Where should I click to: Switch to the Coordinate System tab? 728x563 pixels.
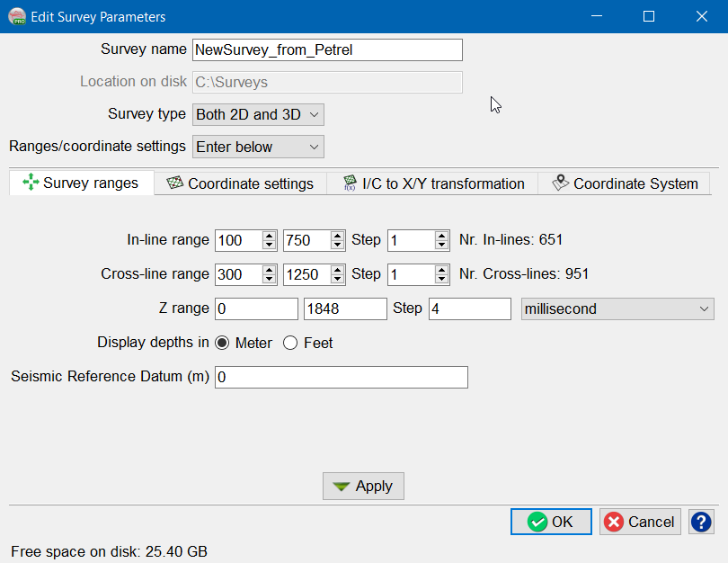[x=625, y=183]
